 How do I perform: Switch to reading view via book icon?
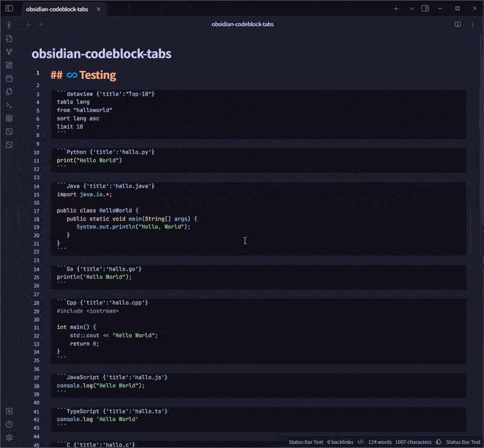(x=458, y=24)
